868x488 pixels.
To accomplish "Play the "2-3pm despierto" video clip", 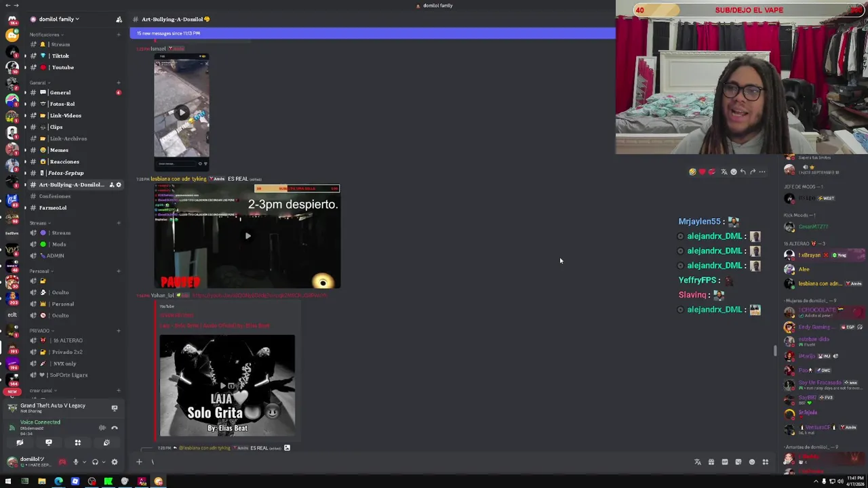I will [248, 236].
